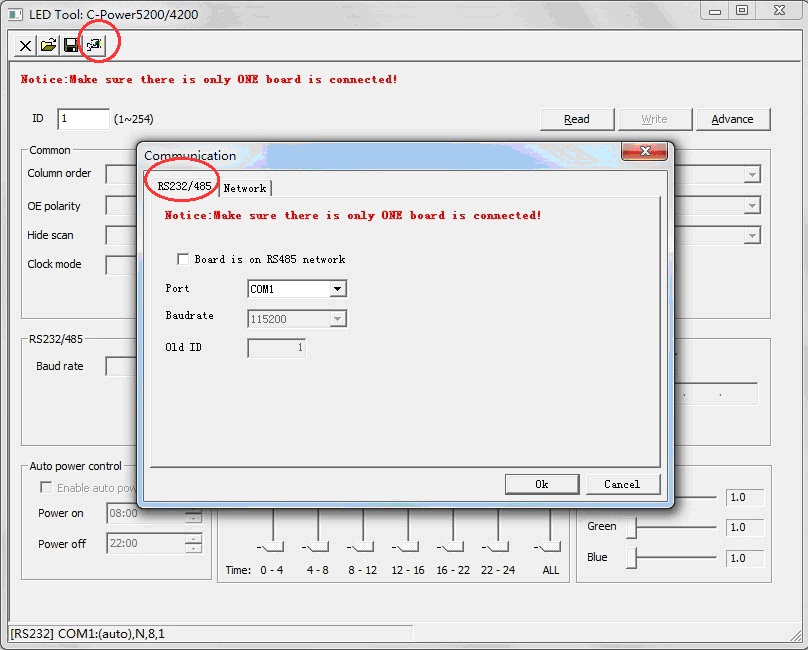Open the Baudrate 115200 dropdown
Viewport: 808px width, 650px height.
coord(337,319)
